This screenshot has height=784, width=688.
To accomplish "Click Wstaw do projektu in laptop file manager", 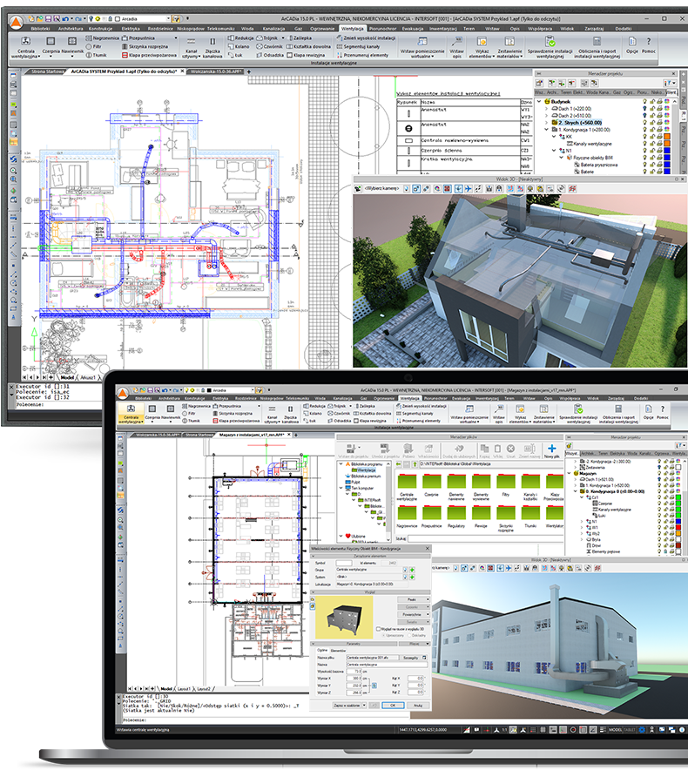I will coord(353,450).
